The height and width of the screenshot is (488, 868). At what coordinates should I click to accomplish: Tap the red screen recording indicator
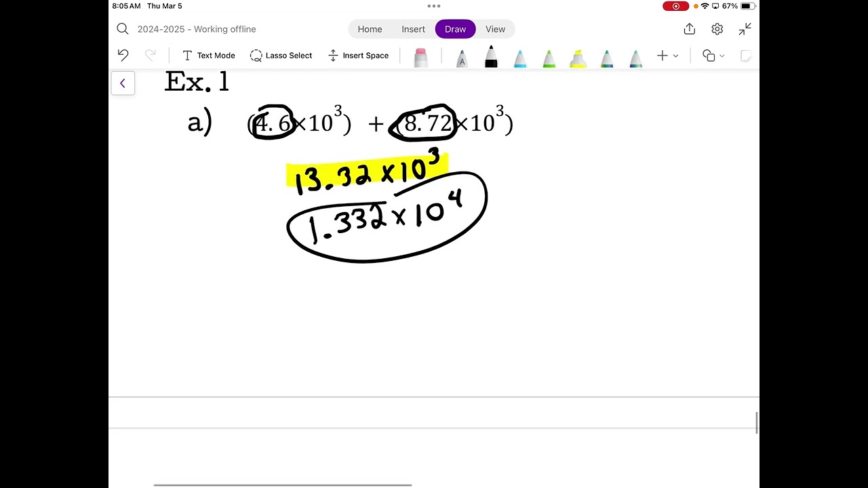(675, 6)
